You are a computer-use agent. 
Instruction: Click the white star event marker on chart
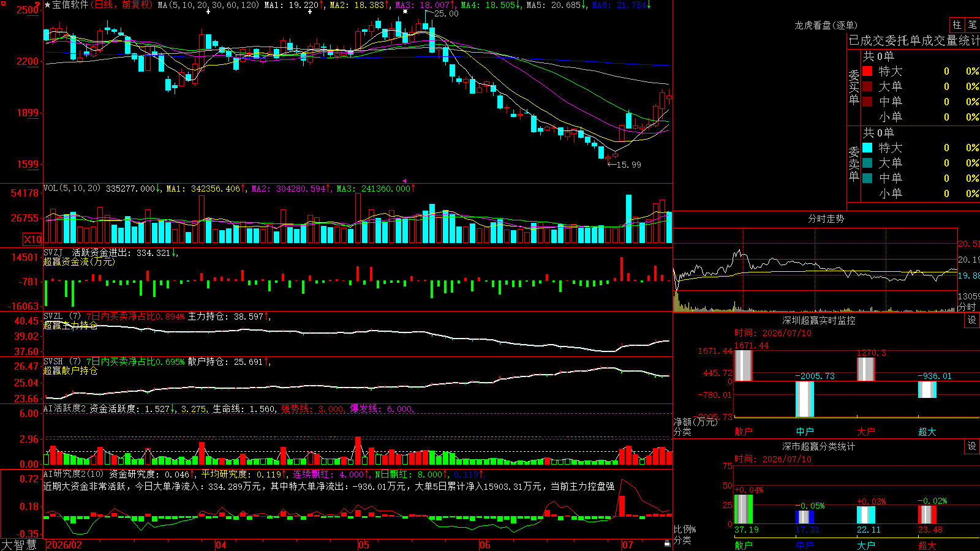tap(405, 12)
